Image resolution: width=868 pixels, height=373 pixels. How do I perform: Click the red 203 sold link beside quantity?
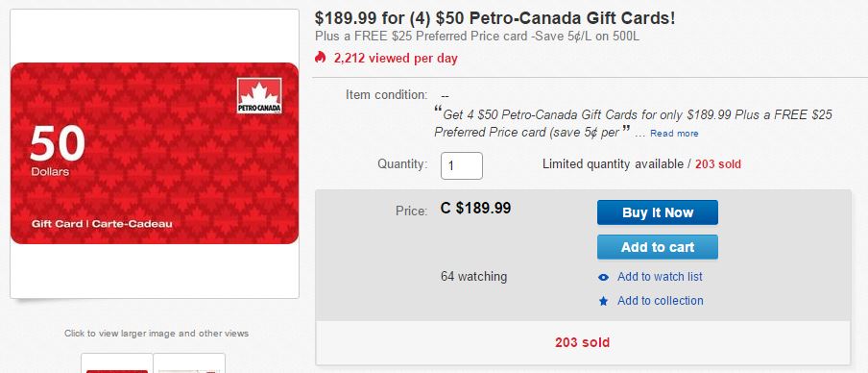(718, 164)
